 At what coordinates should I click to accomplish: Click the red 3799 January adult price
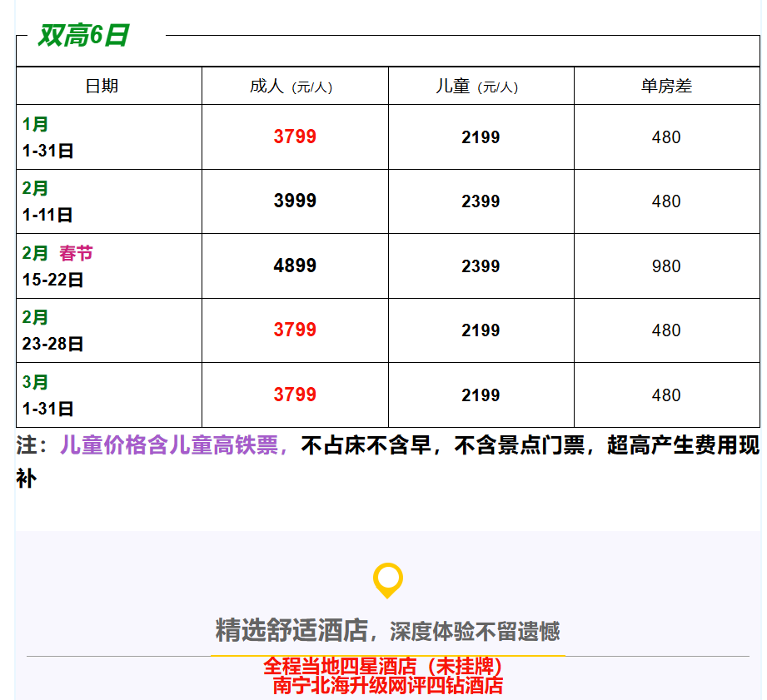click(x=294, y=136)
